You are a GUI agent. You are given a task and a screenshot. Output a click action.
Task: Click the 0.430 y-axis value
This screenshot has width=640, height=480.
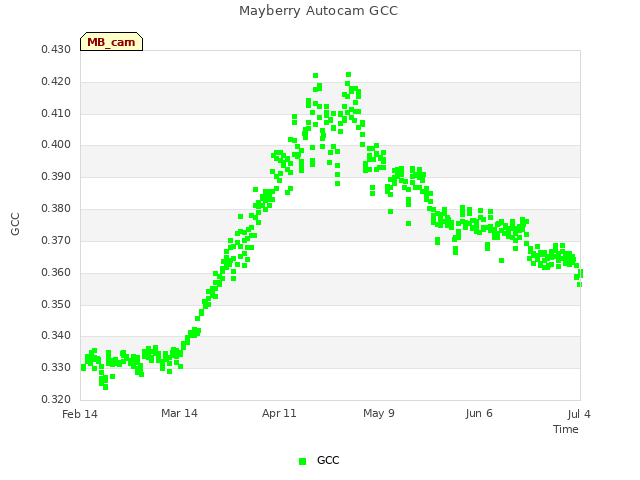pos(56,50)
